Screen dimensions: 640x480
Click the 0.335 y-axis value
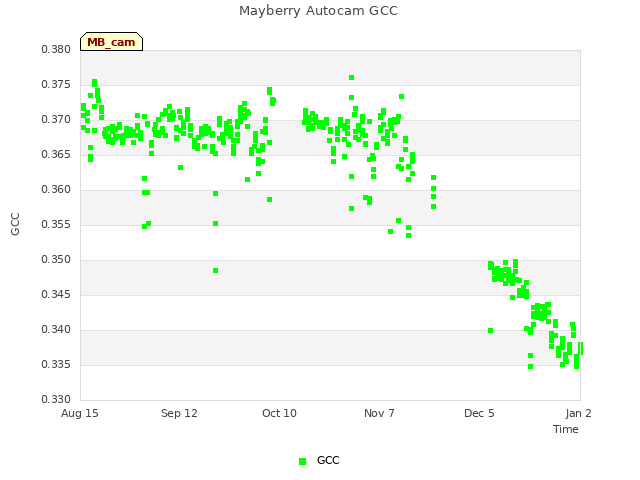click(56, 364)
